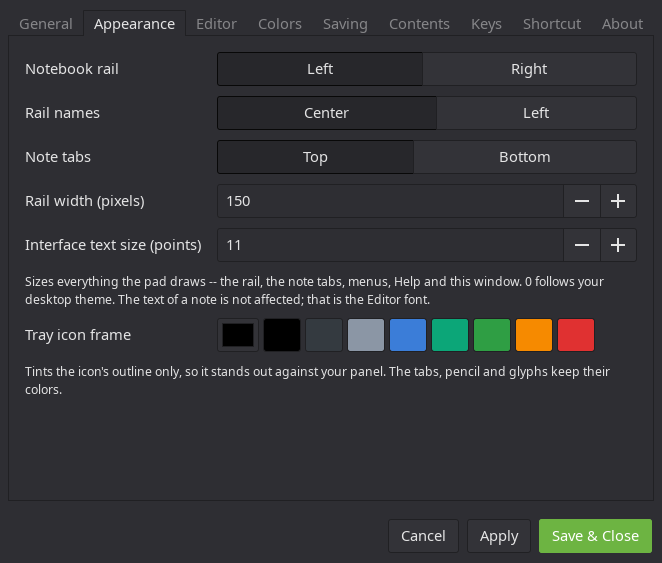Click the "Notebook rail" label
Screen dimensions: 662x563
click(72, 69)
